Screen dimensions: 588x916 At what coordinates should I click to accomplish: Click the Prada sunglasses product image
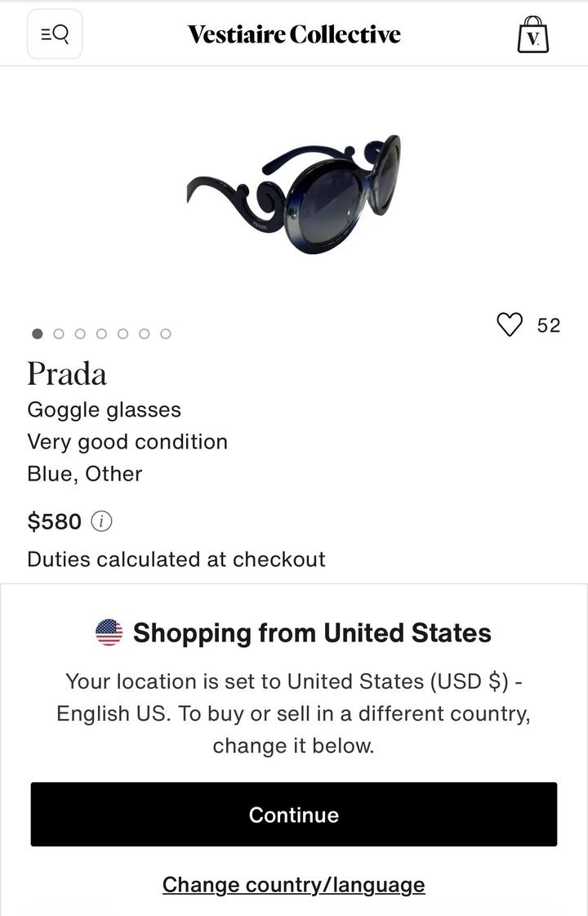294,194
